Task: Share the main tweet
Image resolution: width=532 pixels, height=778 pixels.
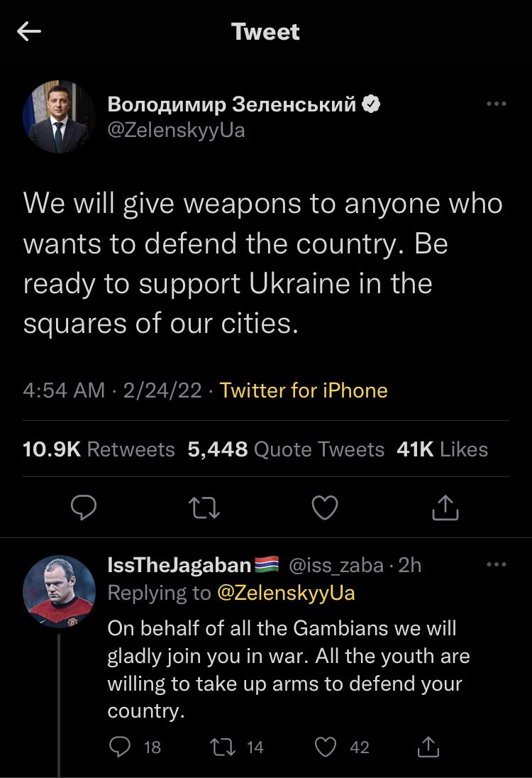Action: coord(445,507)
